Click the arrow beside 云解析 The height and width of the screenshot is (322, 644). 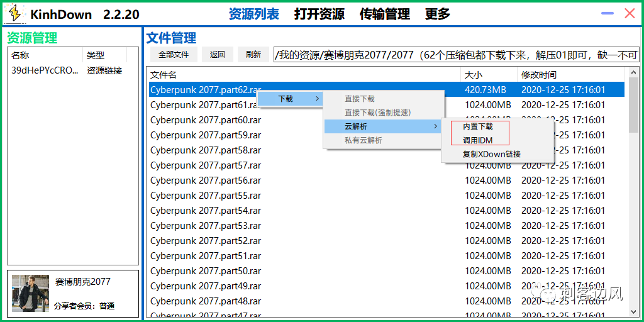pos(435,126)
